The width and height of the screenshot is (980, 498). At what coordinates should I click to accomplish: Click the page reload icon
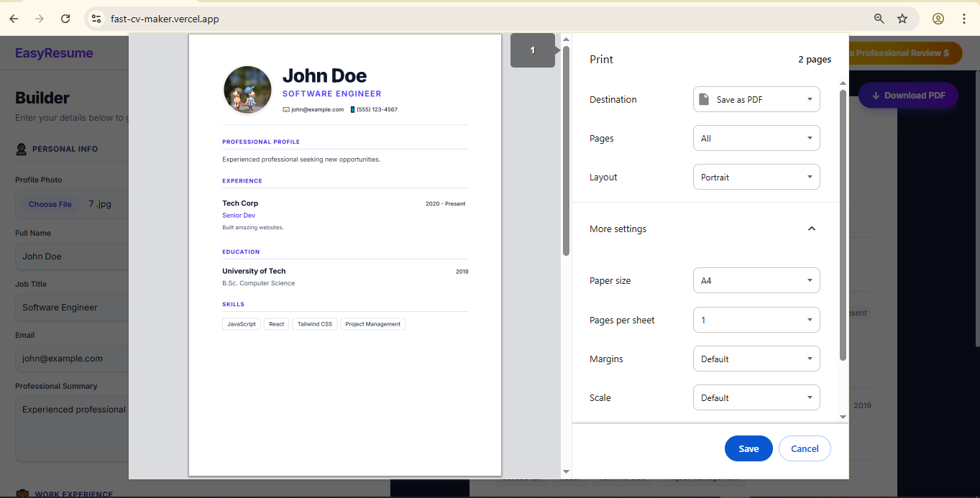pyautogui.click(x=65, y=19)
